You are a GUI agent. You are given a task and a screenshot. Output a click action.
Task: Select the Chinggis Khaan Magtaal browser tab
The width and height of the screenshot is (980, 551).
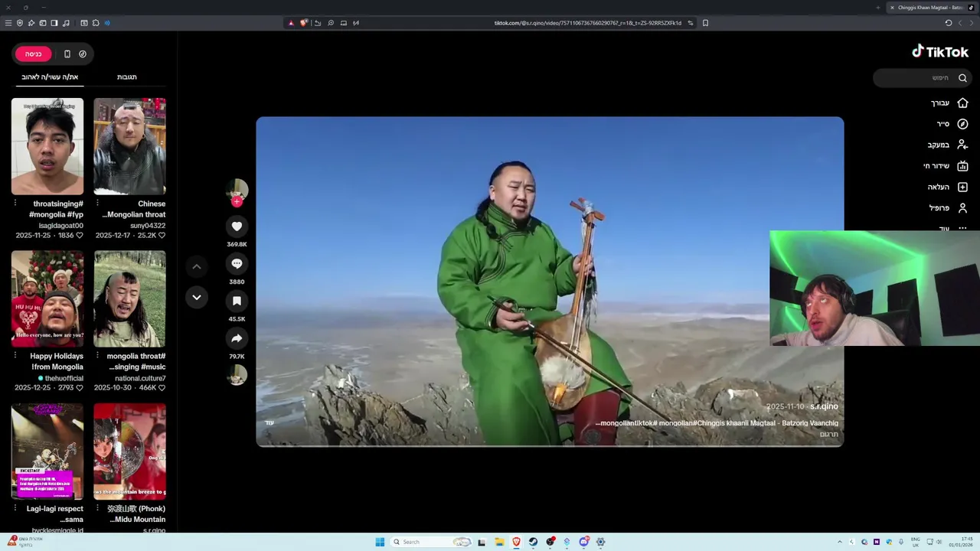coord(930,8)
